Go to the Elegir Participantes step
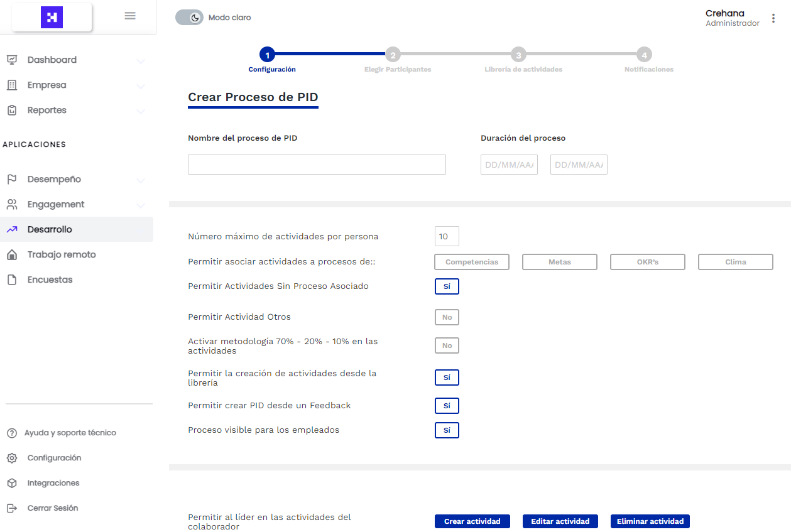Screen dimensions: 791x532 (x=393, y=55)
